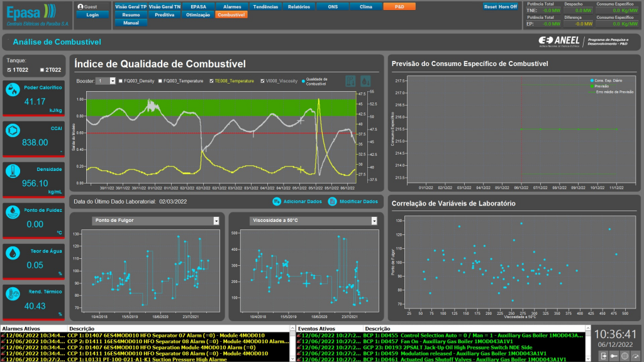
Task: Click the CCAI hexagon icon
Action: click(13, 130)
